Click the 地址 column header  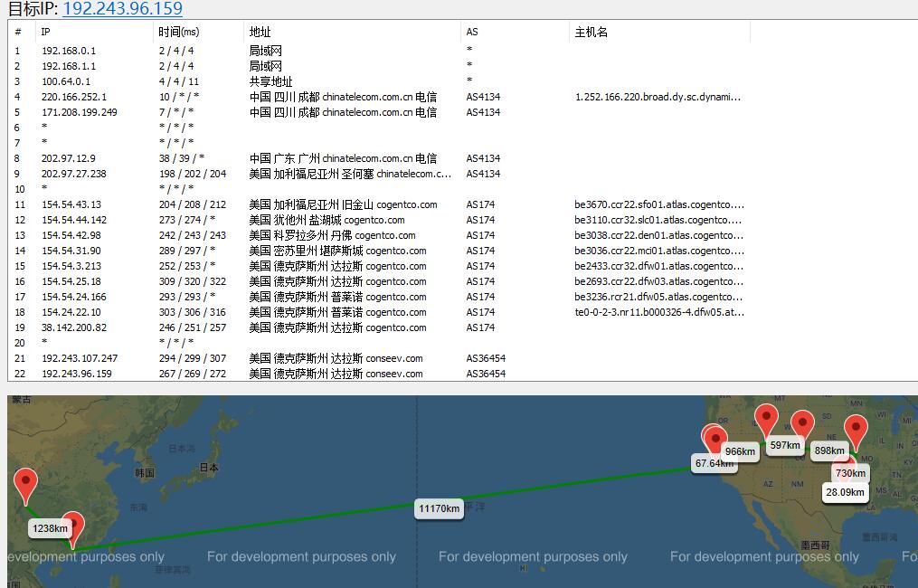pos(352,33)
